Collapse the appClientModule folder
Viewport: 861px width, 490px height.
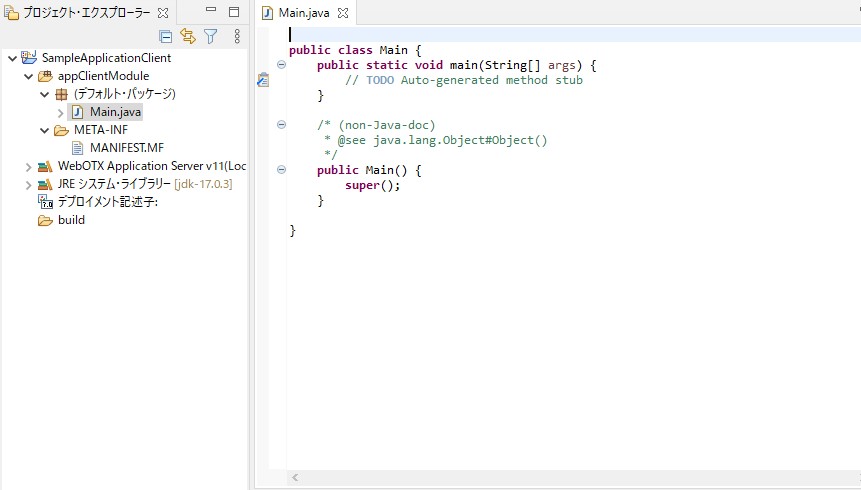28,76
